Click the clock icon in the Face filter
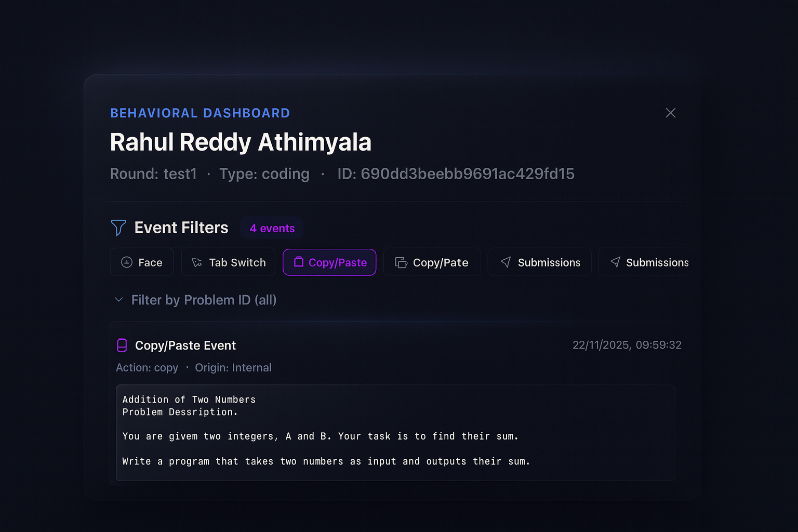 pyautogui.click(x=127, y=262)
